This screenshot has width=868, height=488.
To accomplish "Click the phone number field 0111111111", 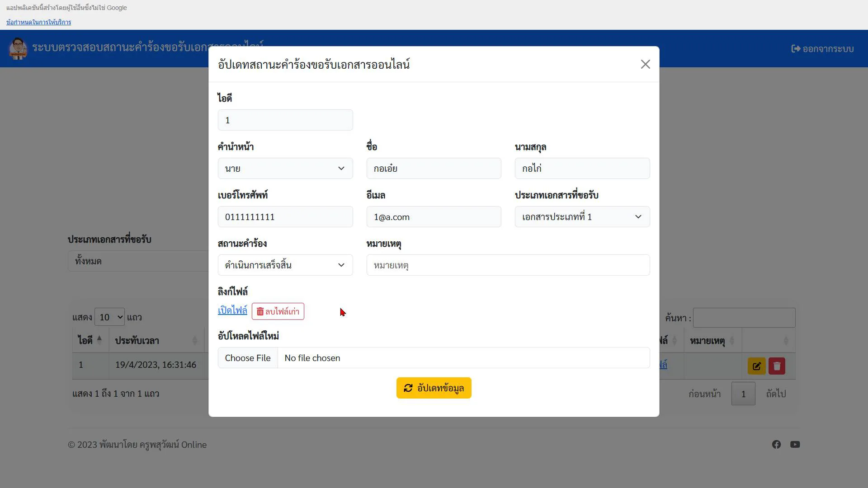I will 285,217.
